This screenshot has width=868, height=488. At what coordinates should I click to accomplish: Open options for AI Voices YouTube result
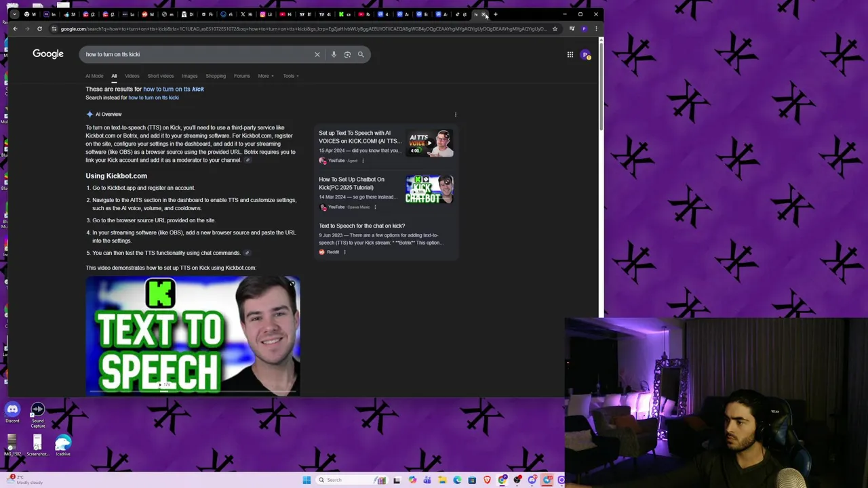[363, 161]
